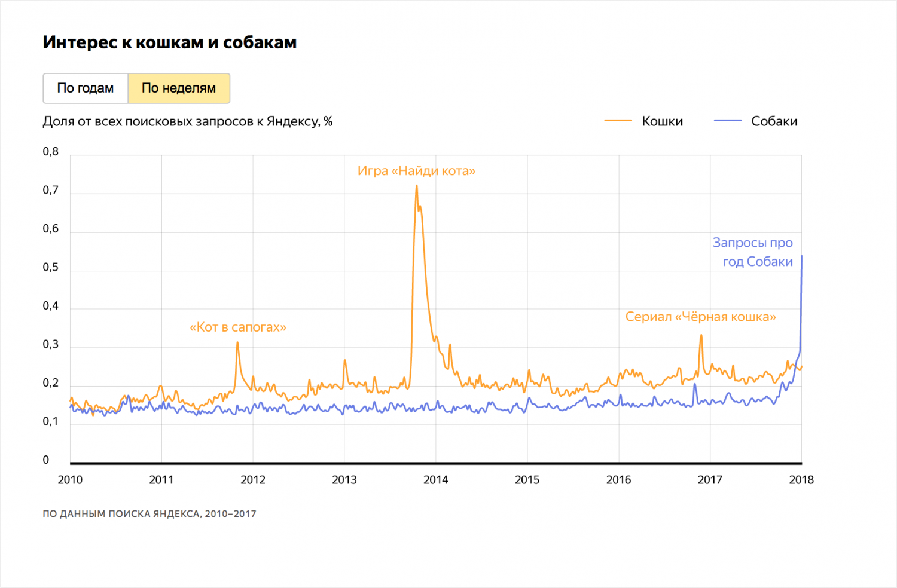Switch to the «По годам» tab
The width and height of the screenshot is (897, 588).
[x=86, y=88]
